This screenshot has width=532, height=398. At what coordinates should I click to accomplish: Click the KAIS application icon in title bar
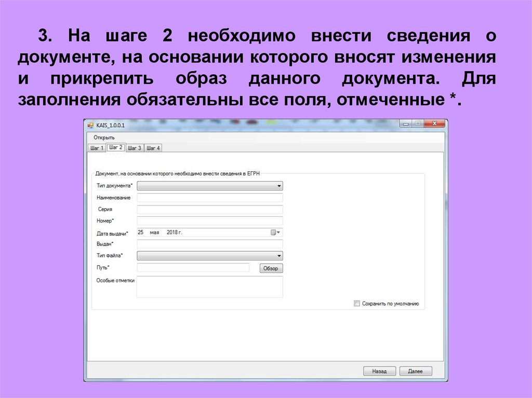point(90,126)
